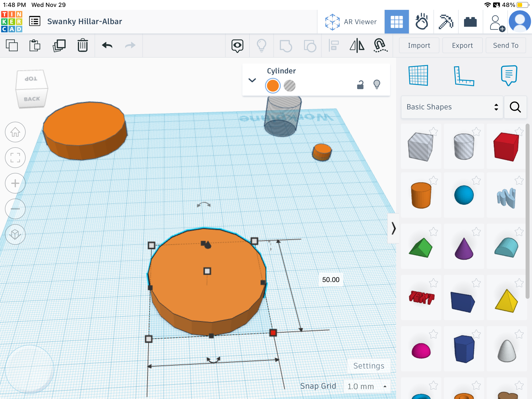The image size is (532, 399).
Task: Click the view cube BACK face
Action: (32, 99)
